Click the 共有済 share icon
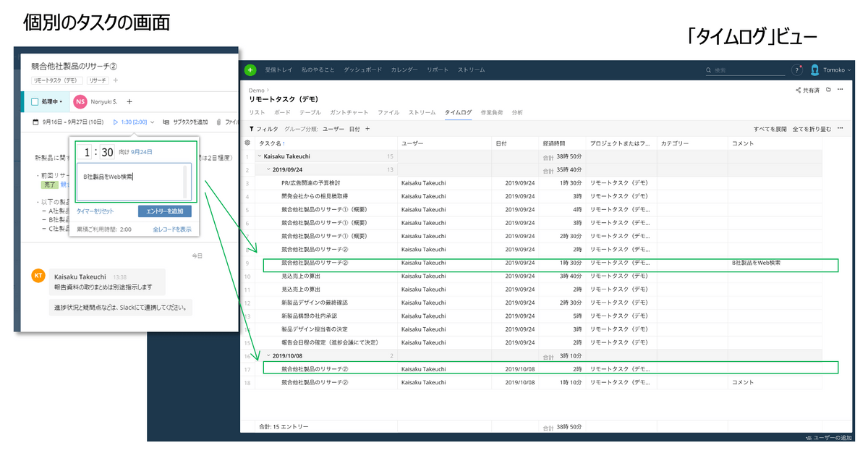Screen dimensions: 868x456 click(x=798, y=90)
